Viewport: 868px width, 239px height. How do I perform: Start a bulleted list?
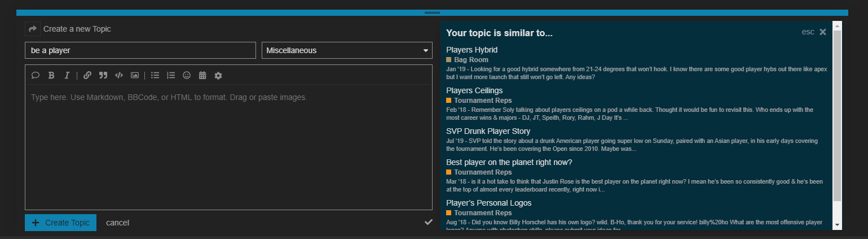(155, 75)
